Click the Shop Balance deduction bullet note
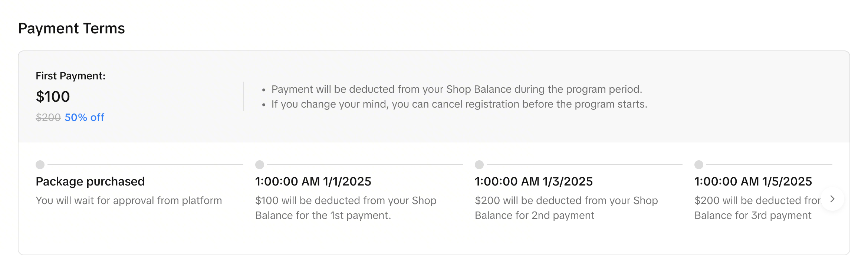 457,89
